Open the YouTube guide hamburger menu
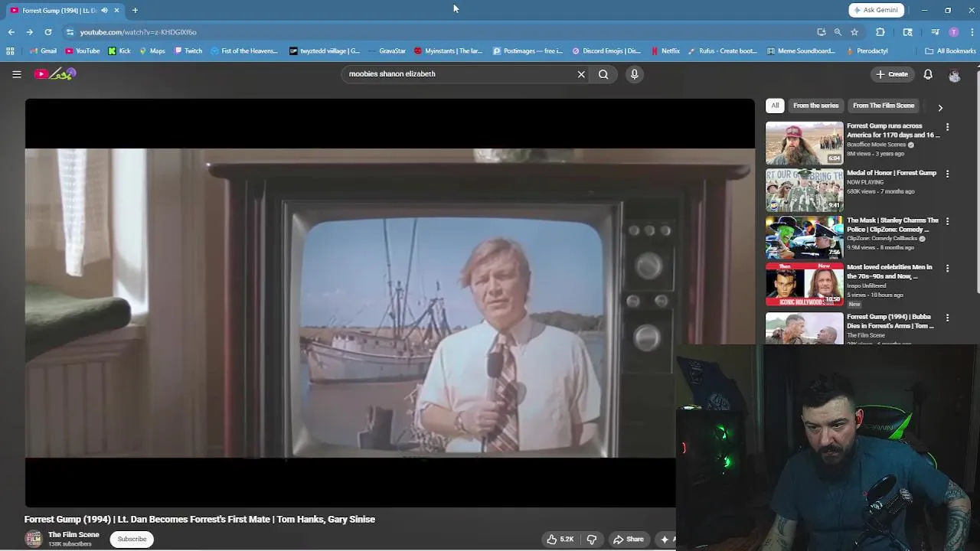This screenshot has width=980, height=551. 16,74
